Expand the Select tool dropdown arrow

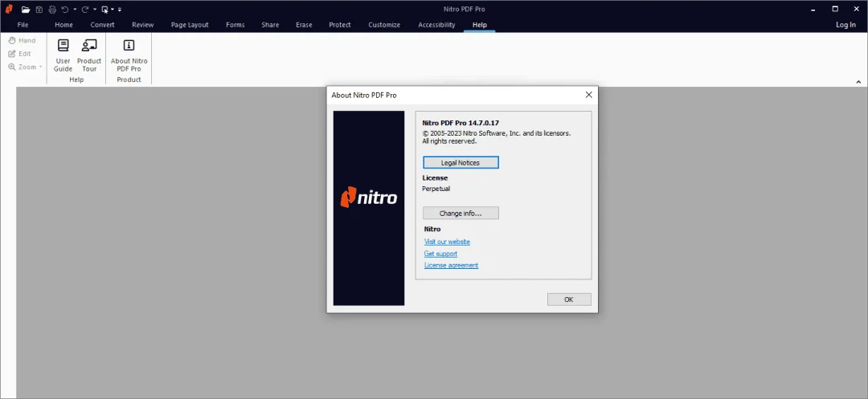click(x=113, y=10)
